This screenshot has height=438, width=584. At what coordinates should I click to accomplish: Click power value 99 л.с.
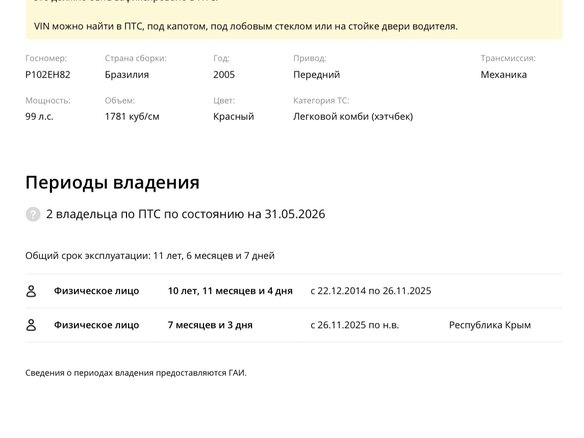39,117
